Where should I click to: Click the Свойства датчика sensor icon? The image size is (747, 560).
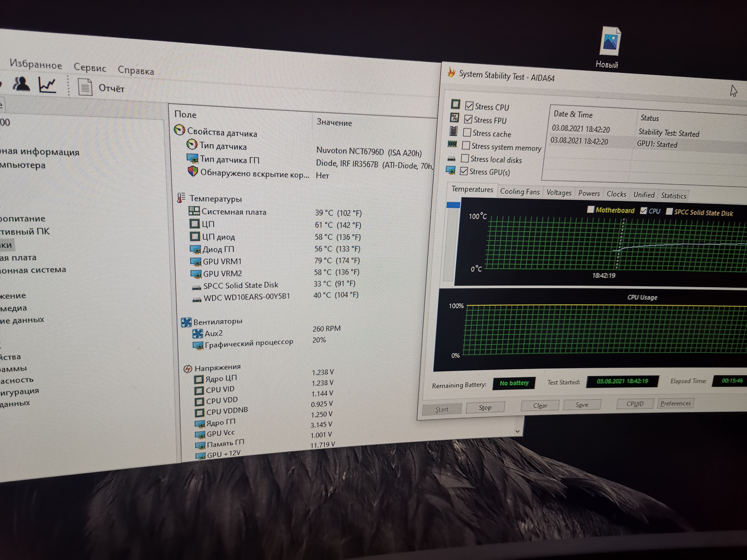[180, 130]
